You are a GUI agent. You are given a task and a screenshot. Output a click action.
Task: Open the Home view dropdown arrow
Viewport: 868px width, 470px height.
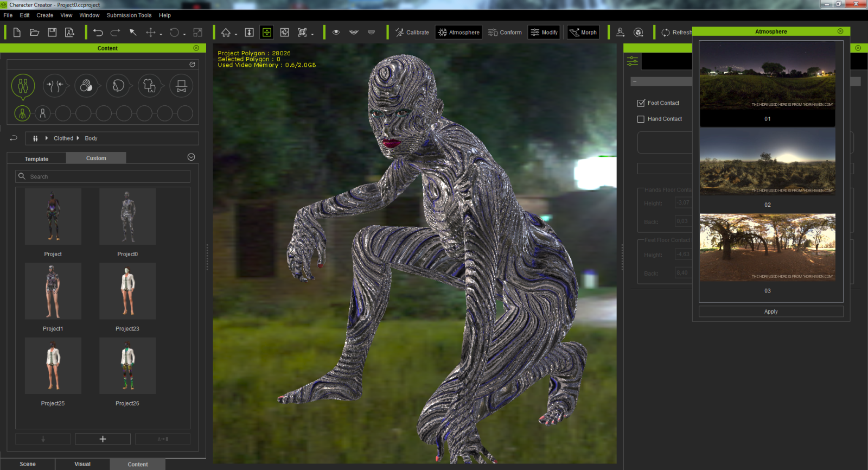[x=236, y=34]
